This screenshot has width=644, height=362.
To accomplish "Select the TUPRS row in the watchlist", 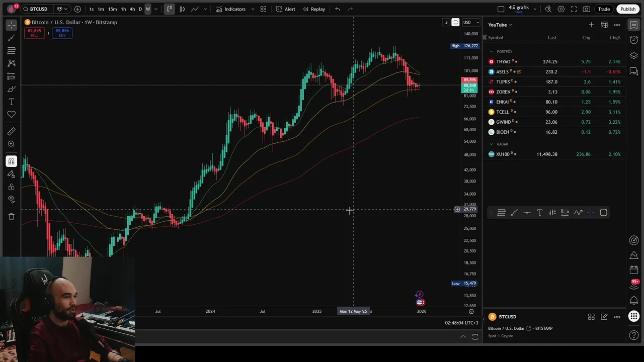I will [x=554, y=81].
